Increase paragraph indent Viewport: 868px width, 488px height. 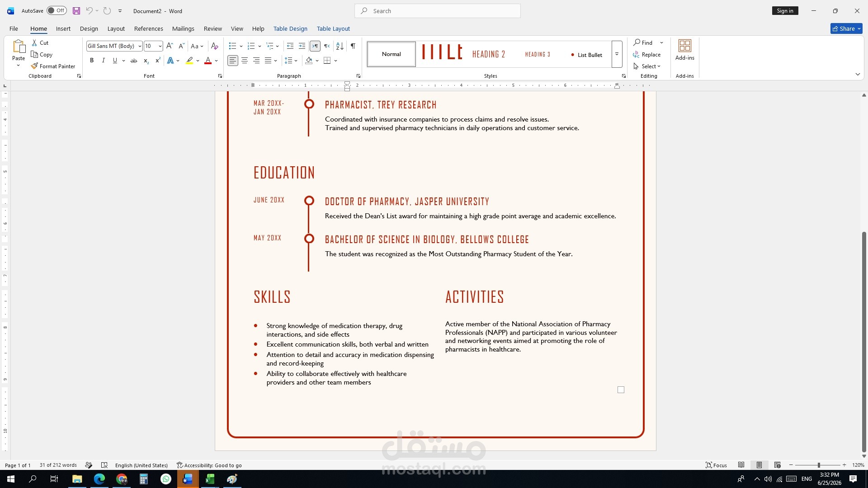pyautogui.click(x=302, y=46)
